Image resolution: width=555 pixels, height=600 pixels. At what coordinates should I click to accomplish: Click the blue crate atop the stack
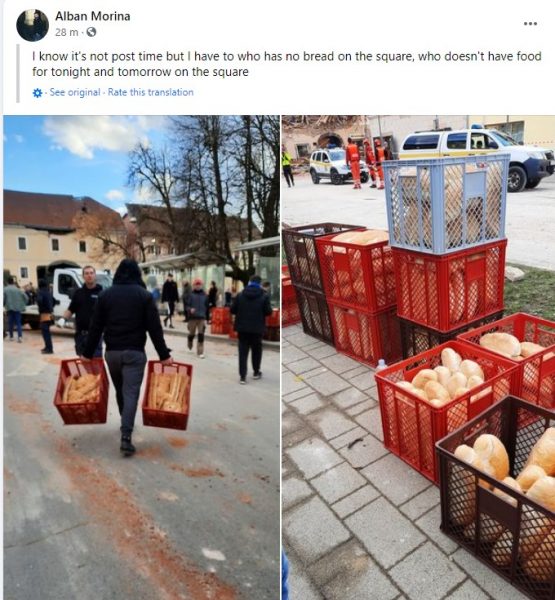coord(446,203)
